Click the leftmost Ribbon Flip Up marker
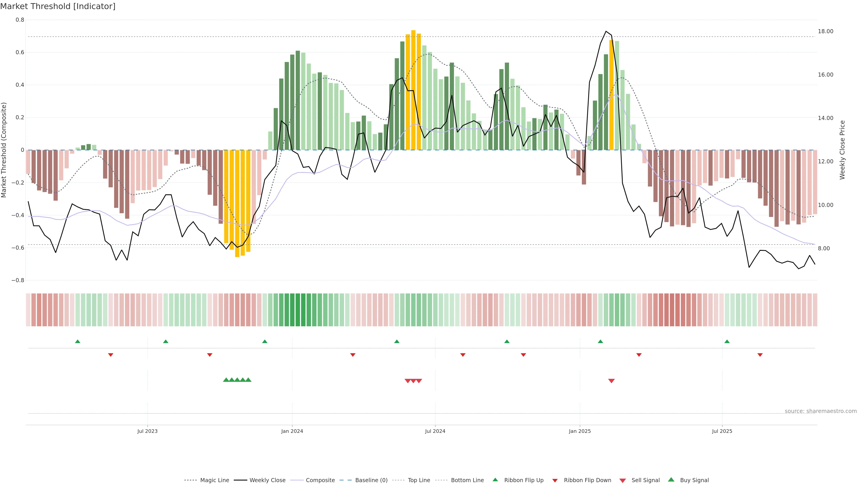The height and width of the screenshot is (488, 868). pyautogui.click(x=78, y=342)
